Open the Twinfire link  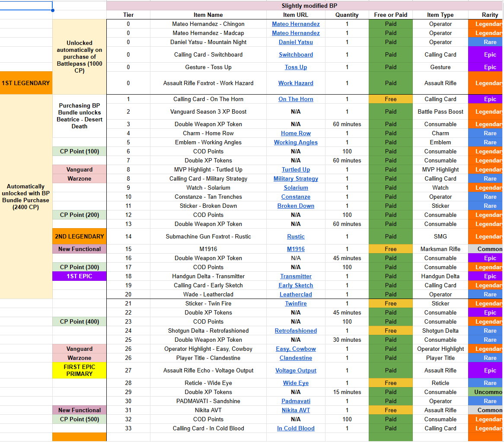[x=296, y=304]
